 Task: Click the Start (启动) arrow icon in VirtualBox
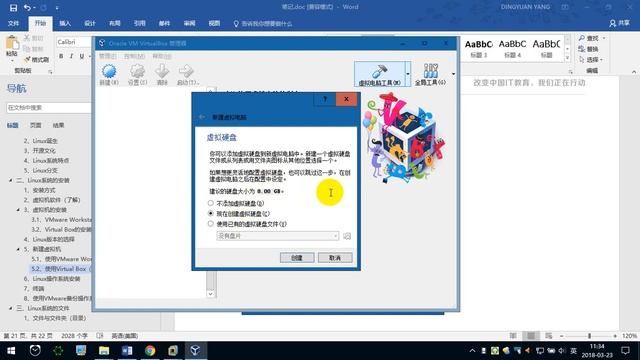(x=186, y=71)
